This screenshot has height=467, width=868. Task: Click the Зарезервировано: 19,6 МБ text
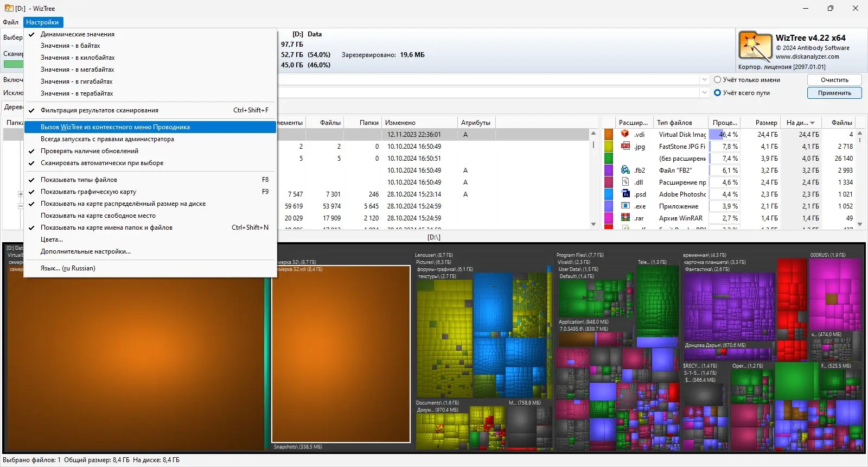click(383, 55)
